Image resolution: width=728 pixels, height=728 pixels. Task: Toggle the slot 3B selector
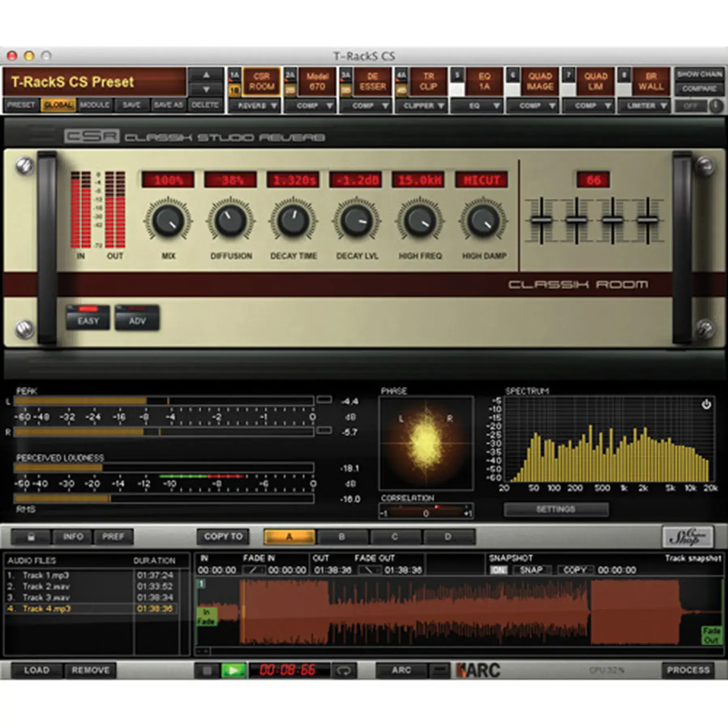tap(345, 90)
